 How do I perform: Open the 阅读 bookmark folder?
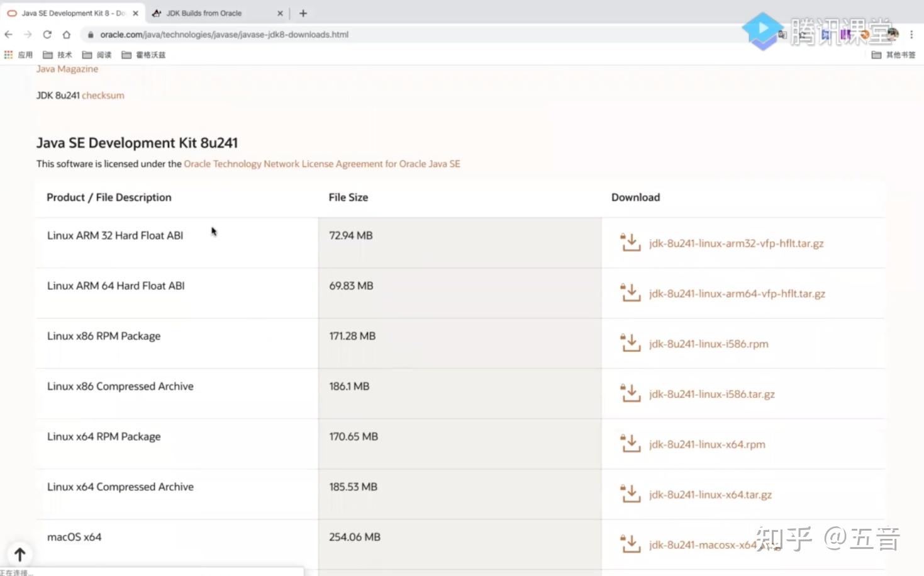(97, 55)
